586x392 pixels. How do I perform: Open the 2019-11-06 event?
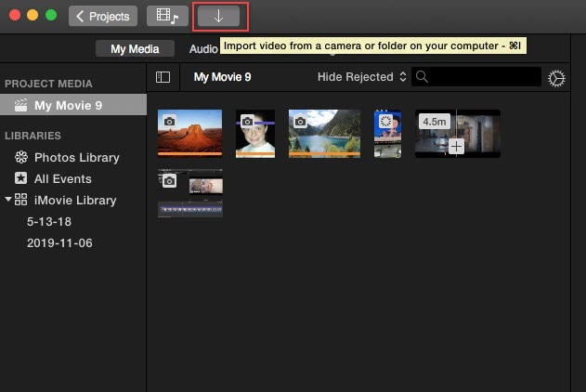[x=59, y=242]
